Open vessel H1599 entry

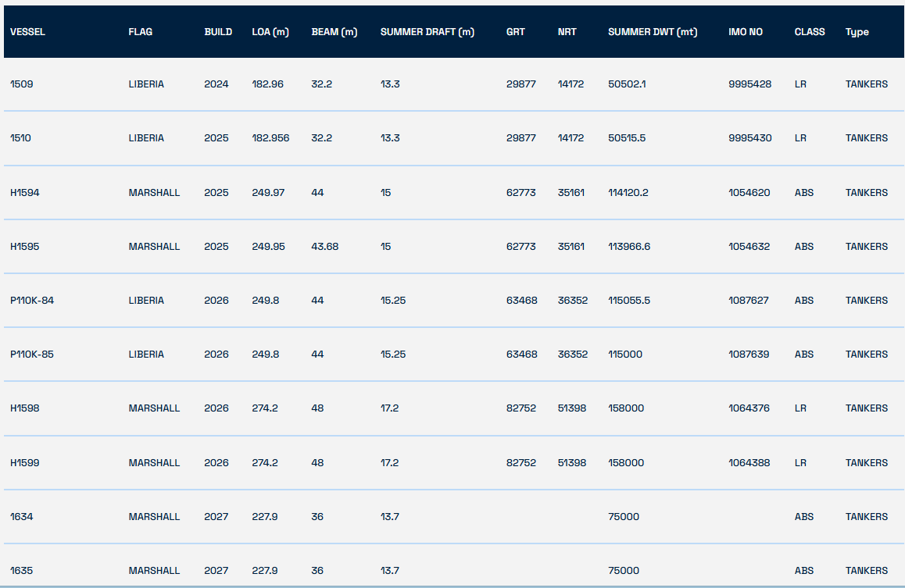tap(24, 462)
